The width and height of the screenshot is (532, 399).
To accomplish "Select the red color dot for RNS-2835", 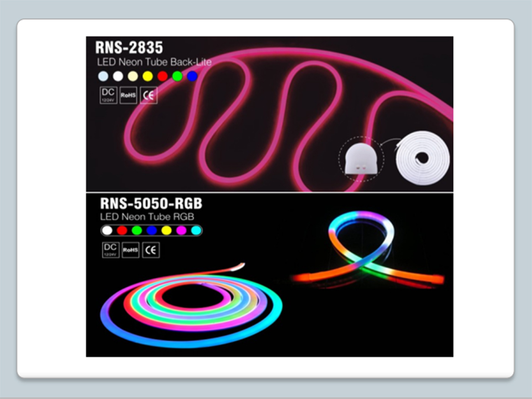I will [x=162, y=76].
